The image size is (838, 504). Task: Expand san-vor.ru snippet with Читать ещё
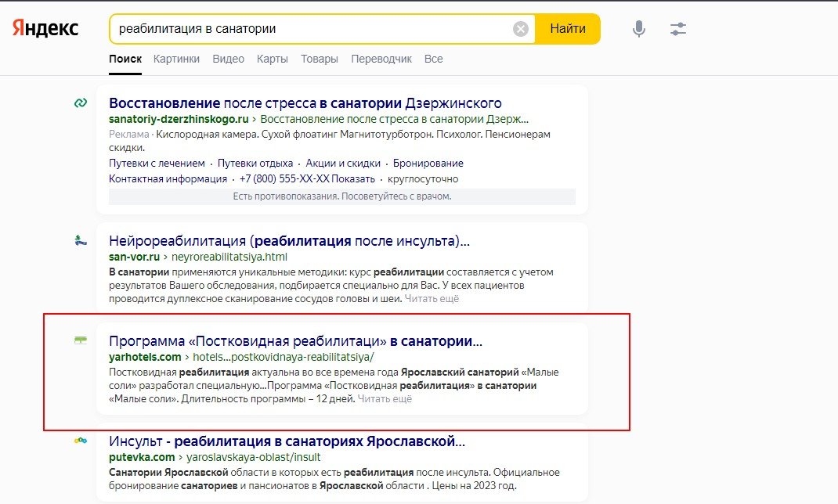[432, 299]
